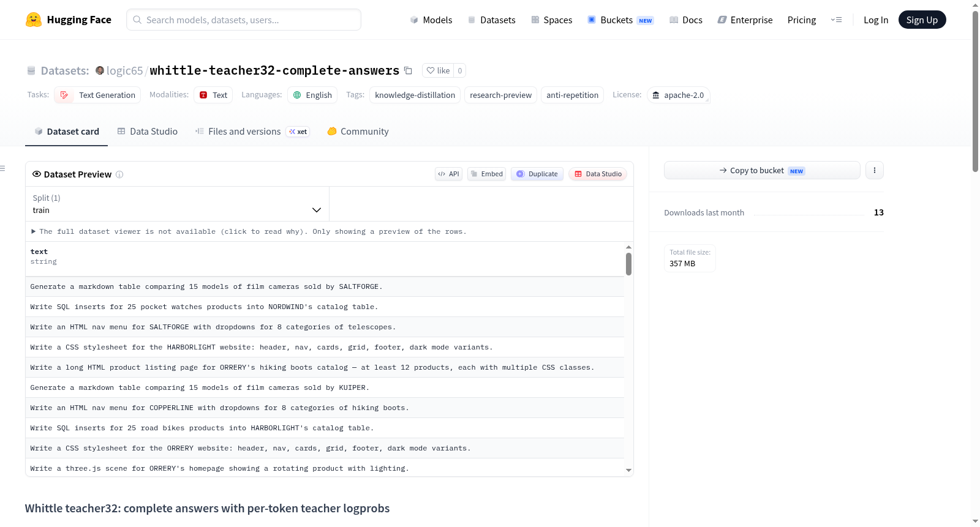Go to Spaces
This screenshot has width=980, height=527.
[x=552, y=20]
